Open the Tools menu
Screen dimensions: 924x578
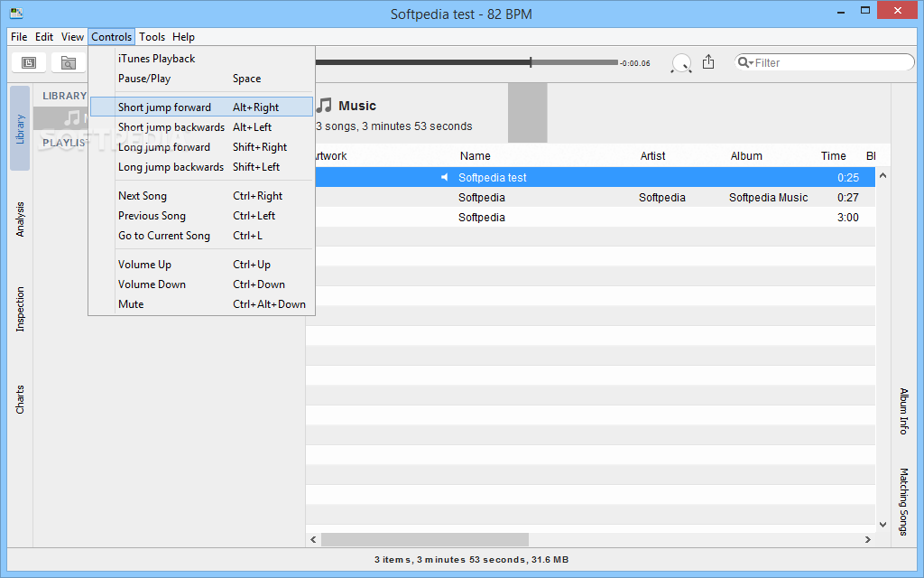click(x=152, y=36)
